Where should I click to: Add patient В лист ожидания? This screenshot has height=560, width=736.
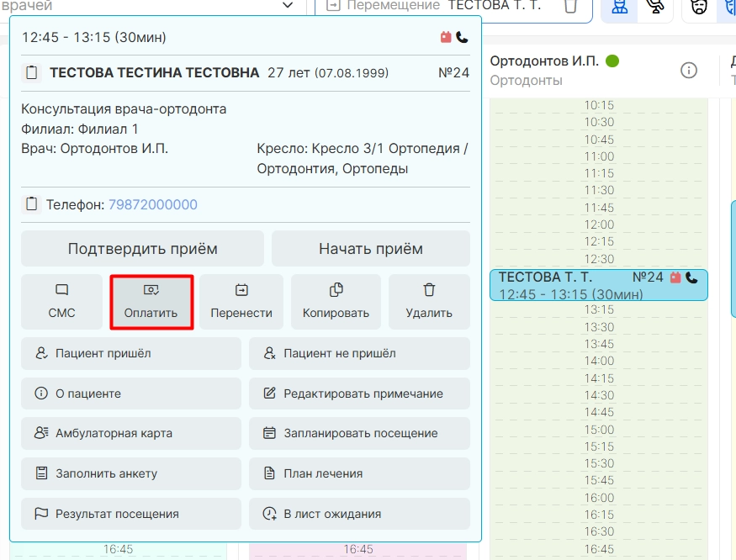click(359, 514)
